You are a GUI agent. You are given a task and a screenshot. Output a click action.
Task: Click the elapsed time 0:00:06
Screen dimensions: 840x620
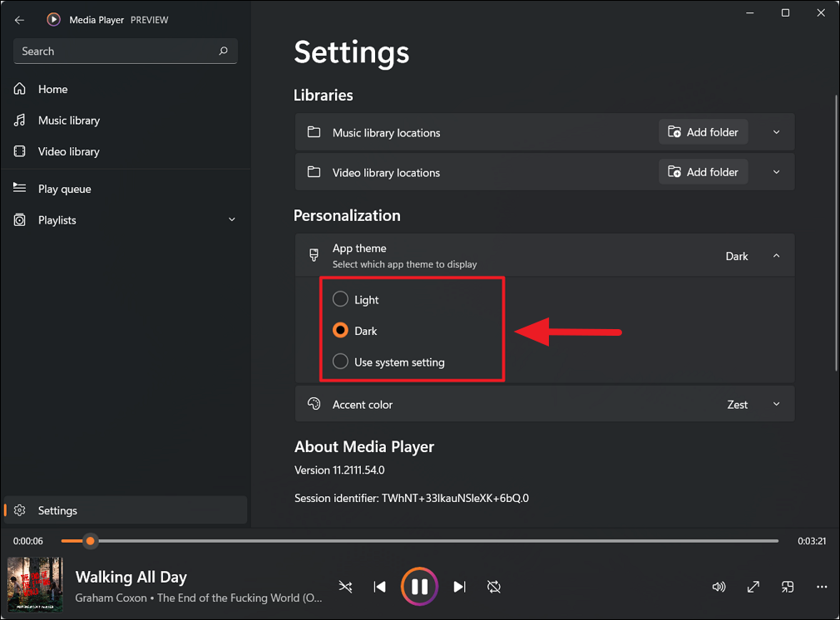coord(27,541)
